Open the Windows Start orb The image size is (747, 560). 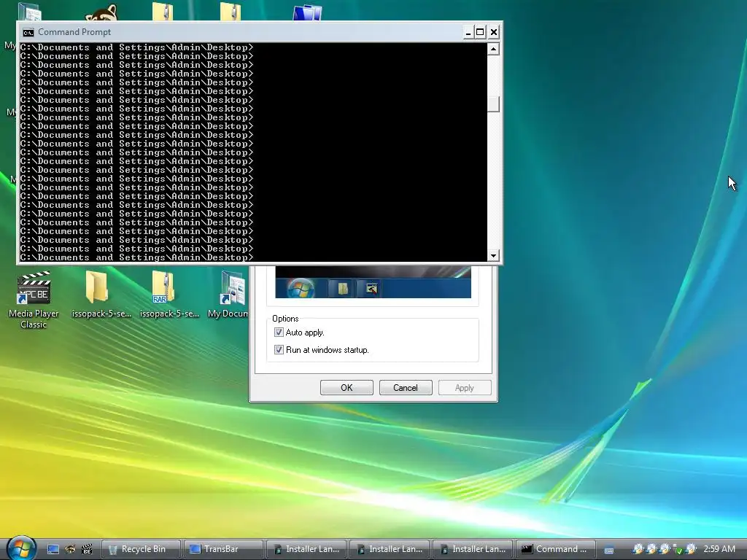(x=21, y=548)
